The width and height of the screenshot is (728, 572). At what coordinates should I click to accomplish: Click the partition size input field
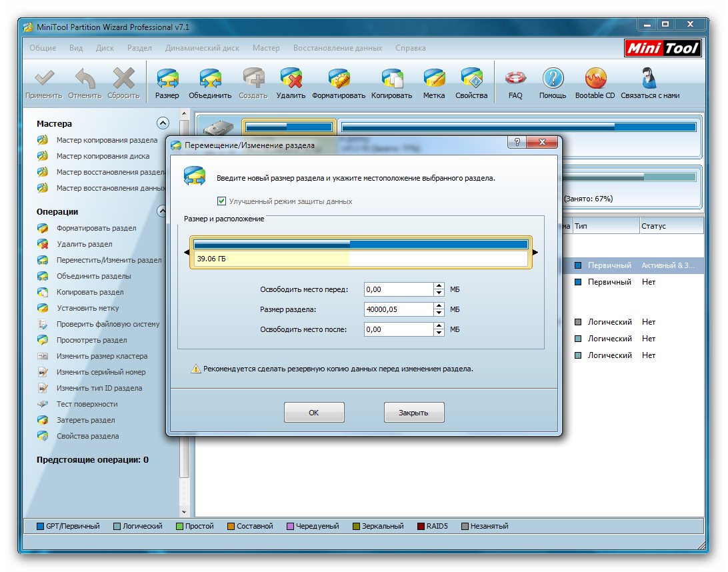coord(399,309)
